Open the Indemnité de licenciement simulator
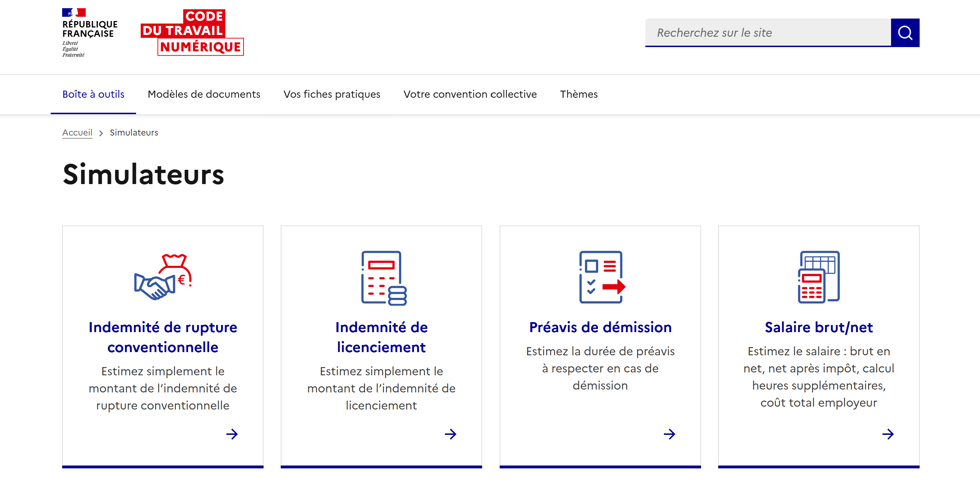 point(381,337)
